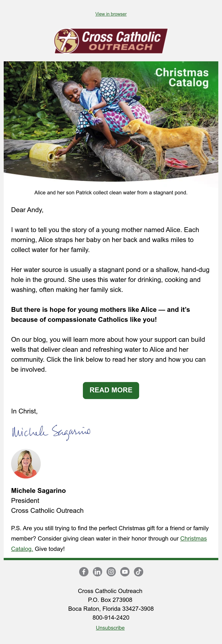This screenshot has height=644, width=222.
Task: Open the View in browser link
Action: (111, 14)
